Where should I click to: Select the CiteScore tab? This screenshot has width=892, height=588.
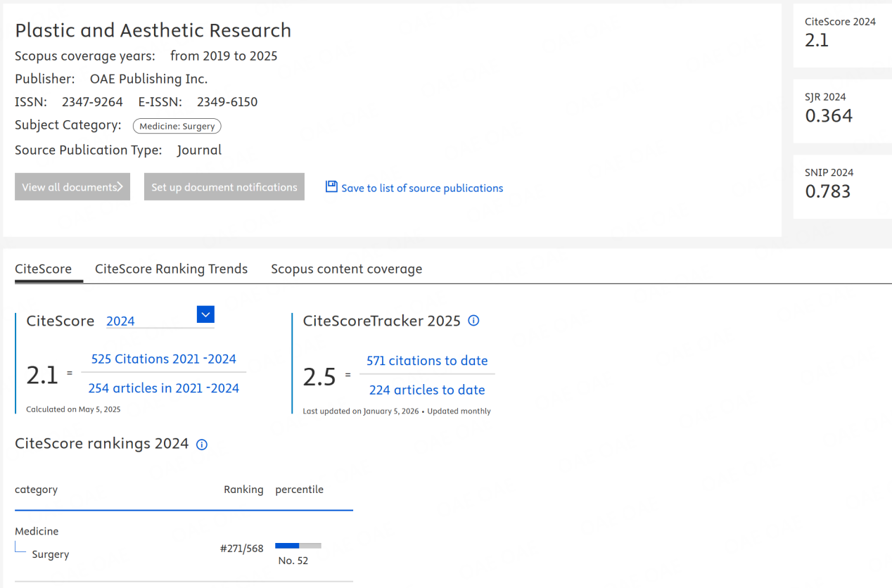[43, 269]
